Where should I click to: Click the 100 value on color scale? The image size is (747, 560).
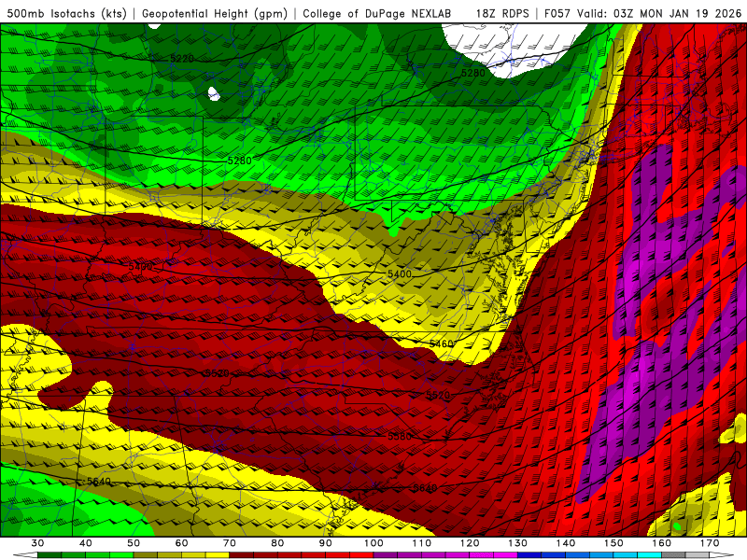tap(373, 543)
